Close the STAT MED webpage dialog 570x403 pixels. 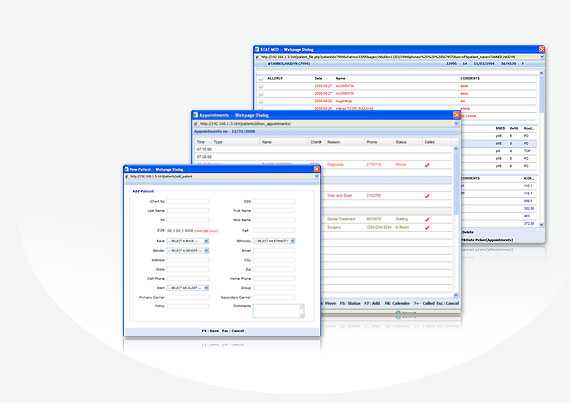pos(541,49)
